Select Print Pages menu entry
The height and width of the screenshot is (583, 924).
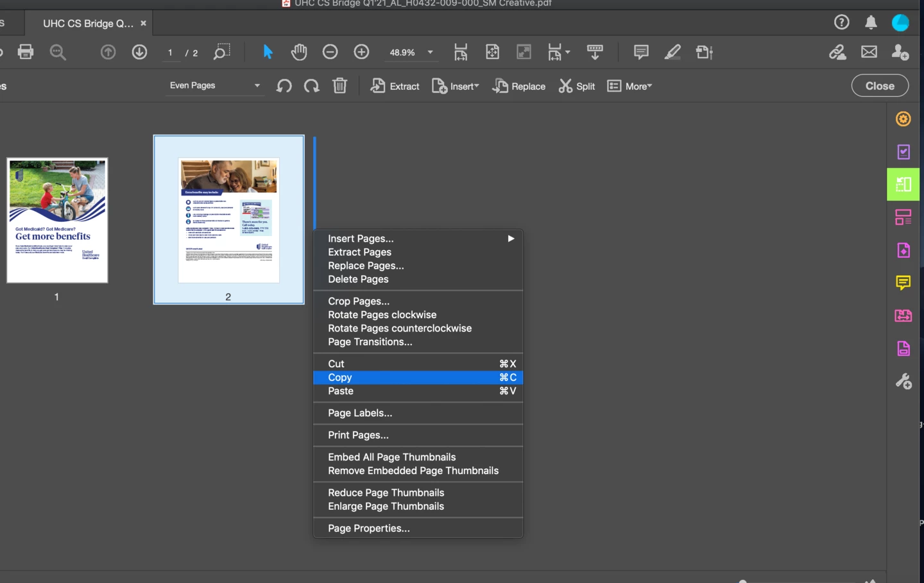click(x=418, y=435)
